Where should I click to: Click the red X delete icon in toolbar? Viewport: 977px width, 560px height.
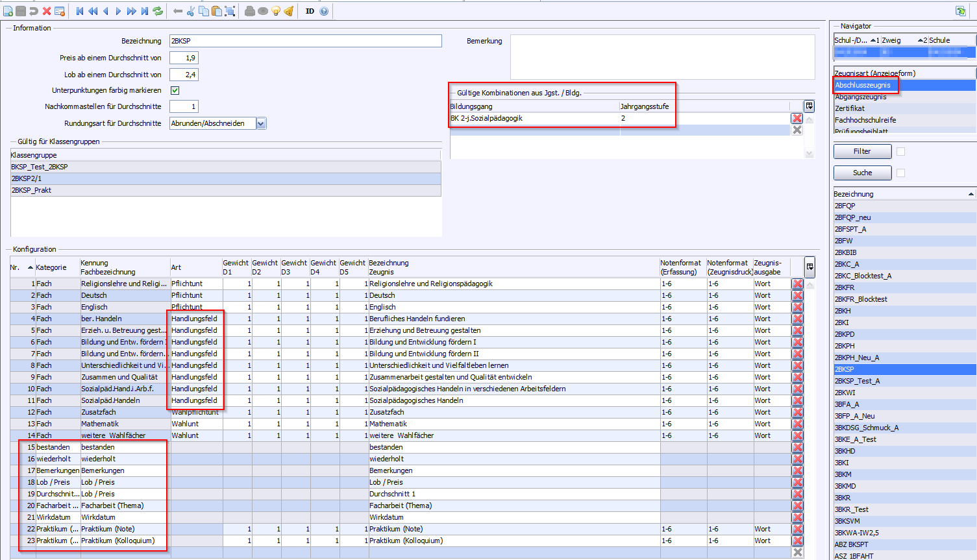pos(47,11)
